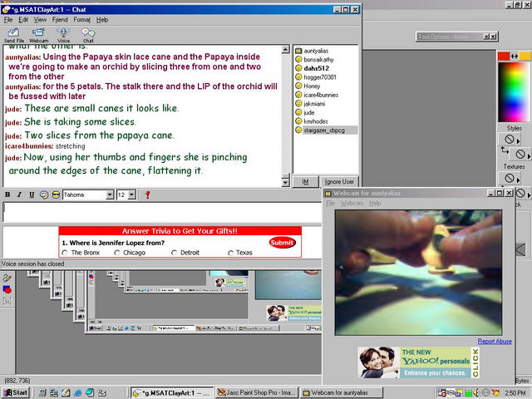
Task: Click the IM button
Action: coord(305,182)
